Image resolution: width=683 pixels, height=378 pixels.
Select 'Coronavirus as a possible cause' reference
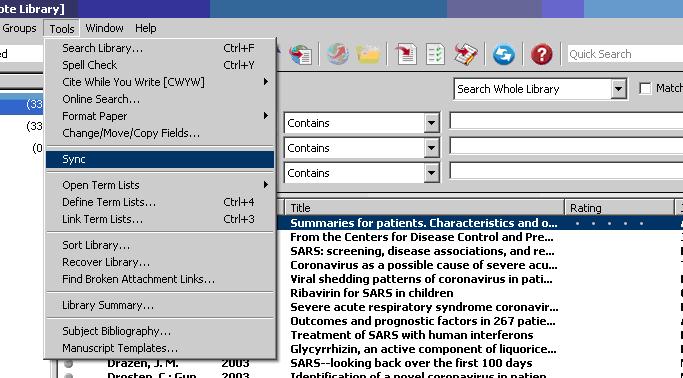[x=423, y=265]
